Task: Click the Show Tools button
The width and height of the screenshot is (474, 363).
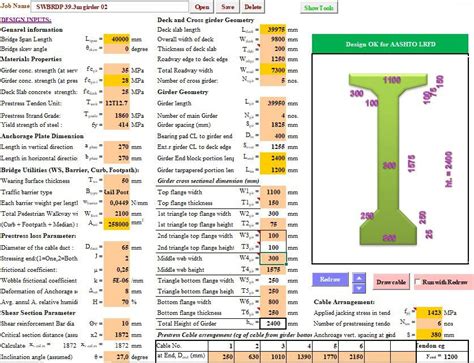Action: click(318, 8)
